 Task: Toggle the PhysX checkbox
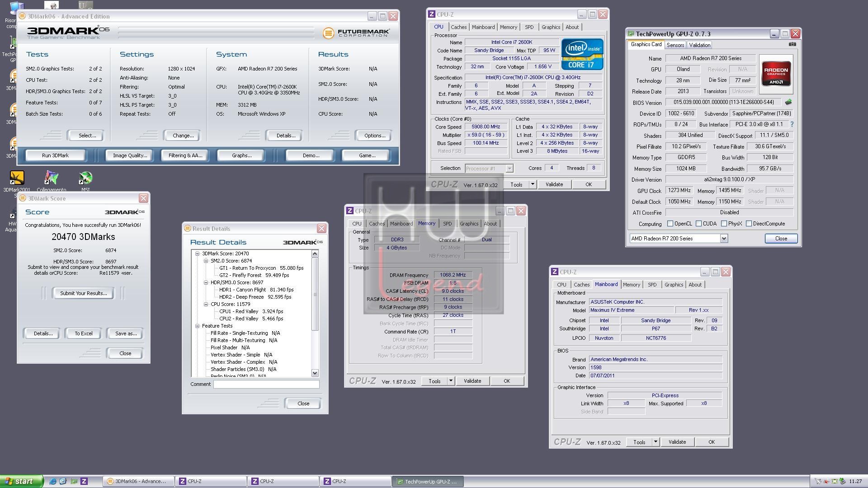(x=724, y=224)
